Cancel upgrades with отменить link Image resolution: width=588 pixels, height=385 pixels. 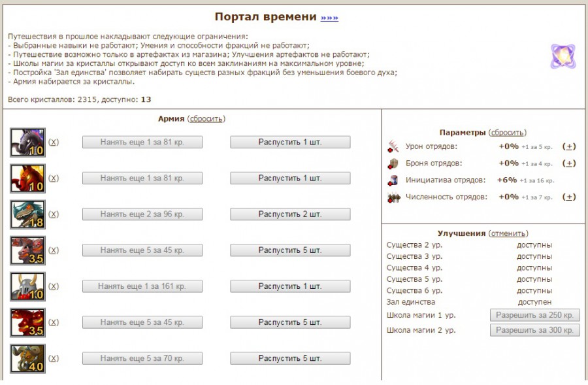[x=508, y=233]
